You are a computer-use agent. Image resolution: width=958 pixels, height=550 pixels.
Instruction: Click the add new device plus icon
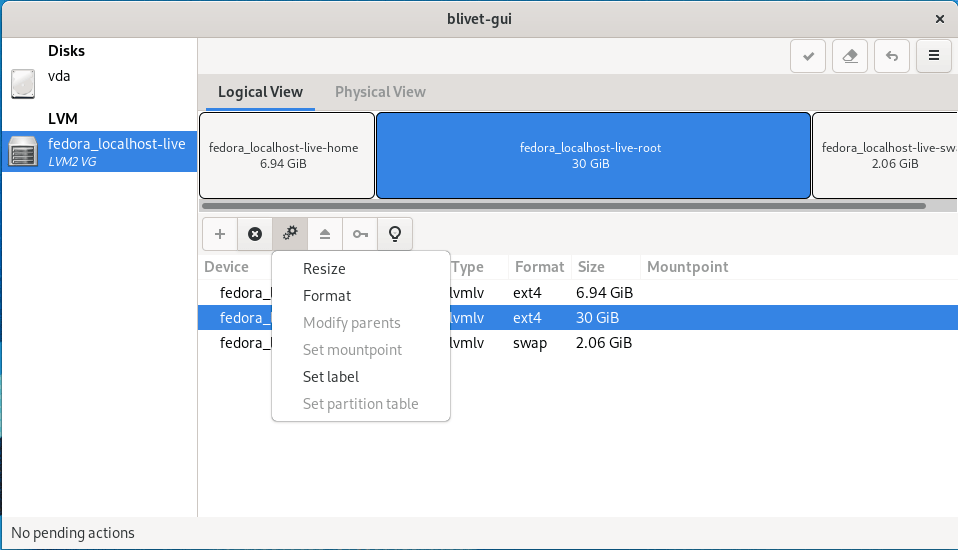(x=220, y=234)
